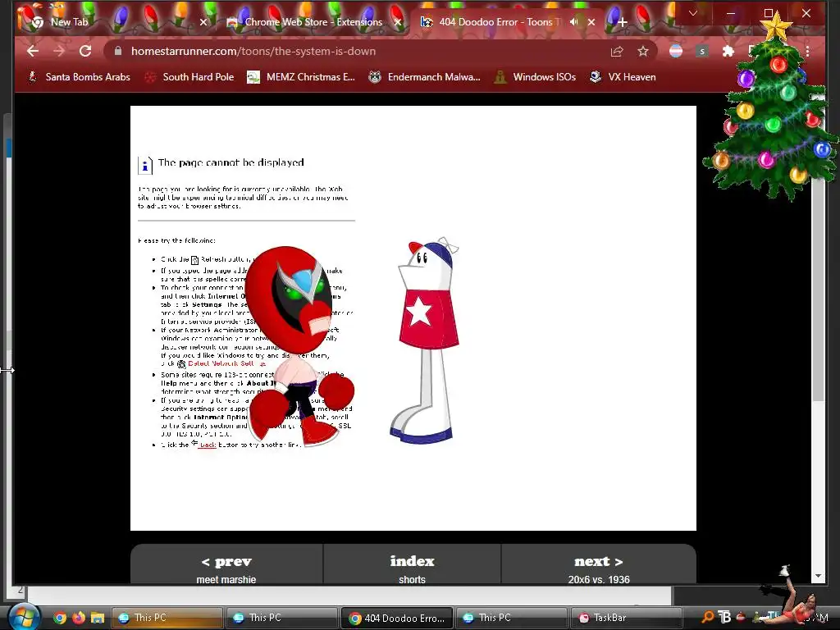Open Endermanch Malware bookmark
Image resolution: width=840 pixels, height=630 pixels.
tap(425, 77)
